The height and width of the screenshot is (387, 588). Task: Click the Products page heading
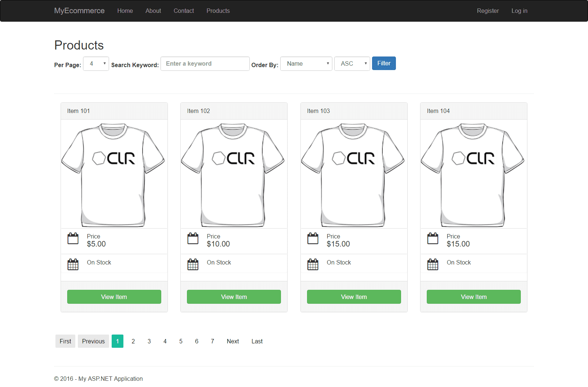[x=79, y=45]
